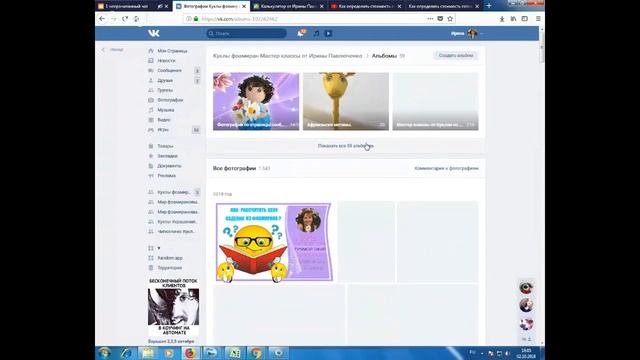
Task: Open the Firefox library icon
Action: (x=513, y=19)
